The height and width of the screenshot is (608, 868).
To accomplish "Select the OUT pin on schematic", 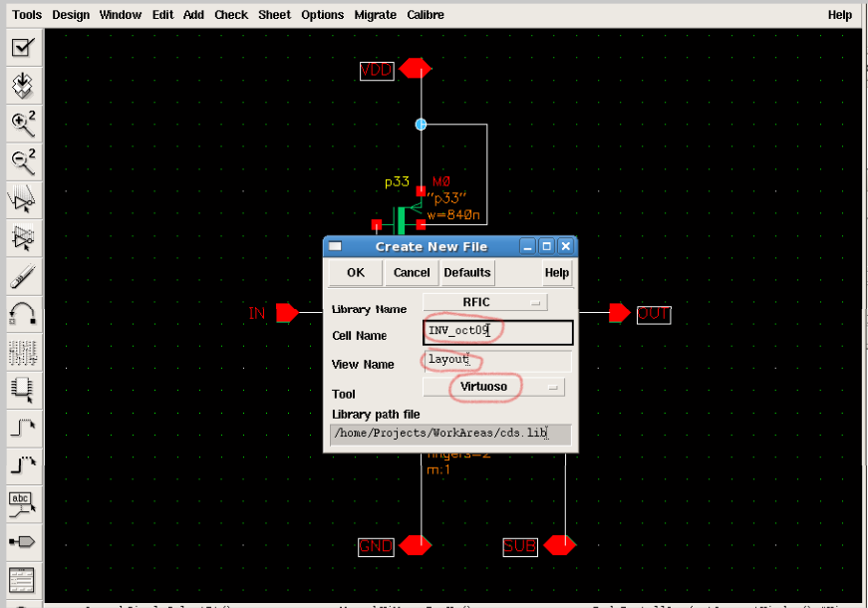I will pyautogui.click(x=620, y=313).
